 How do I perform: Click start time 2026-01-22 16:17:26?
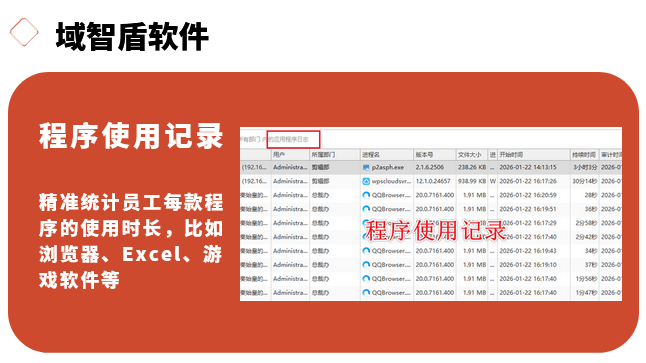click(x=528, y=181)
